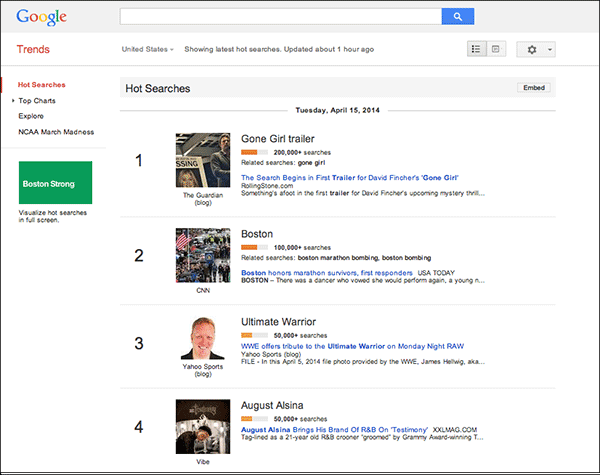600x475 pixels.
Task: Click 'USA TODAY' source text
Action: (436, 273)
